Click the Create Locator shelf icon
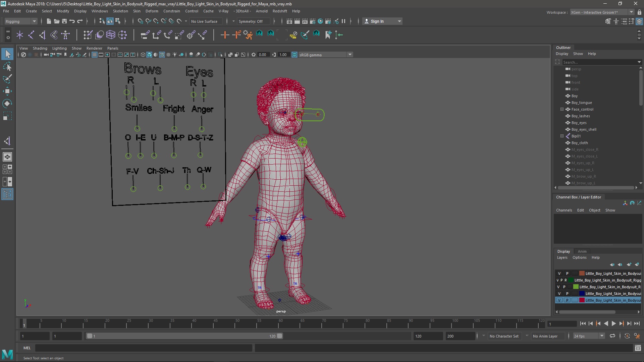The image size is (644, 362). [x=20, y=35]
